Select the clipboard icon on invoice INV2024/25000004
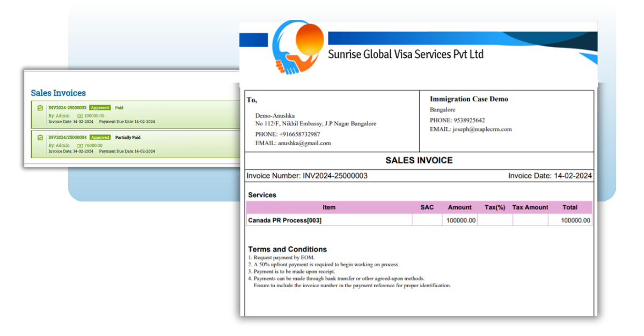Image resolution: width=644 pixels, height=336 pixels. pyautogui.click(x=40, y=137)
